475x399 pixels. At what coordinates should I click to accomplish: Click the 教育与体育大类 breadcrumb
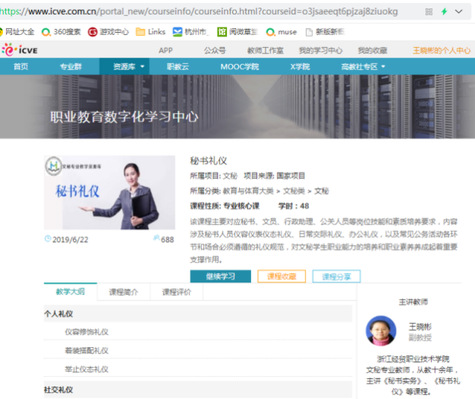tap(248, 191)
